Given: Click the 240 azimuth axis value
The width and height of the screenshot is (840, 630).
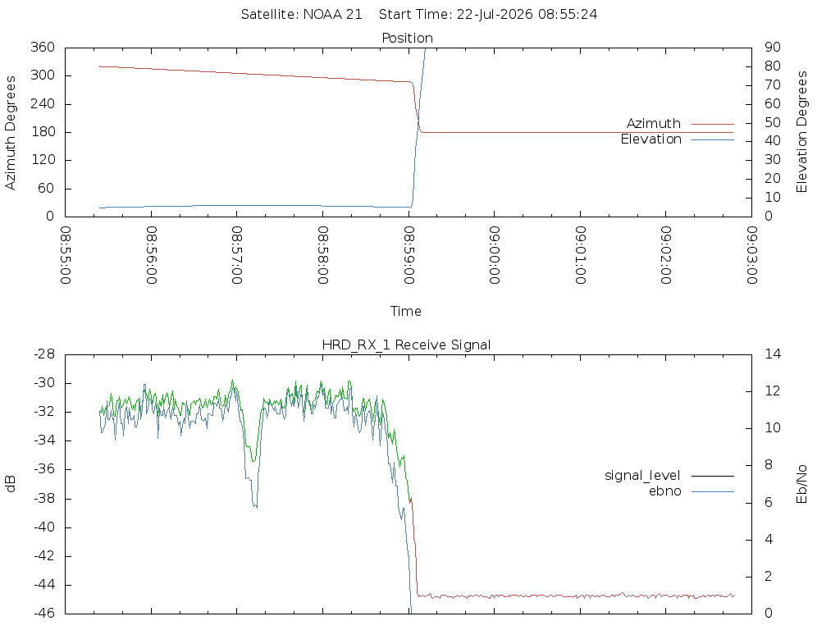Looking at the screenshot, I should 43,104.
